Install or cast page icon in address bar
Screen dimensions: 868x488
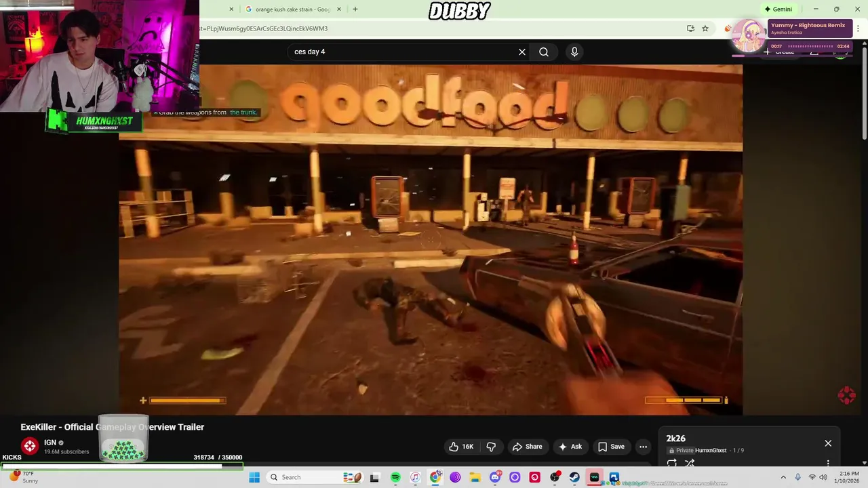point(690,28)
